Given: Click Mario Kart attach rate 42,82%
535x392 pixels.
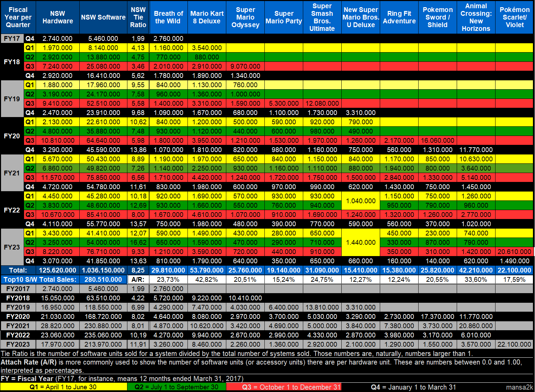Looking at the screenshot, I should point(207,279).
